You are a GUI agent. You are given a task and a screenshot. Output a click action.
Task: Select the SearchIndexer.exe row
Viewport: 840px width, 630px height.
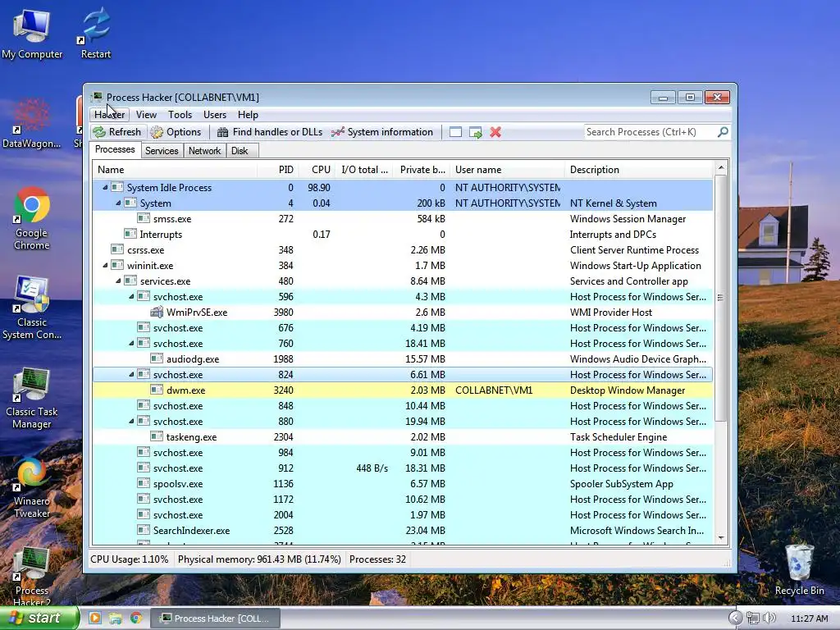click(403, 531)
